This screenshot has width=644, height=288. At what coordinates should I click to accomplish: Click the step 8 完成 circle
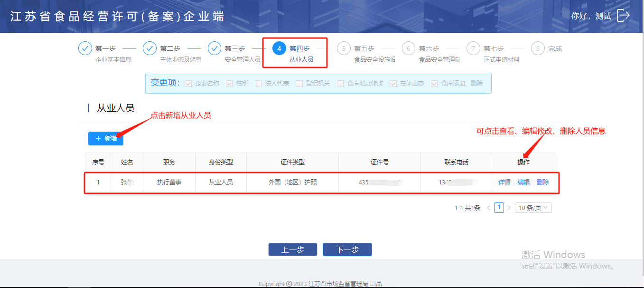pyautogui.click(x=538, y=48)
